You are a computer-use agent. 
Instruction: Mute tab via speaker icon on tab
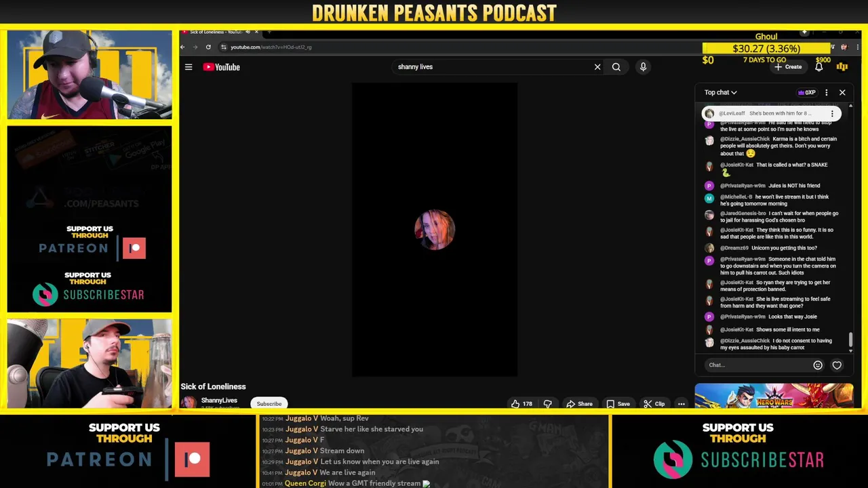pos(248,32)
